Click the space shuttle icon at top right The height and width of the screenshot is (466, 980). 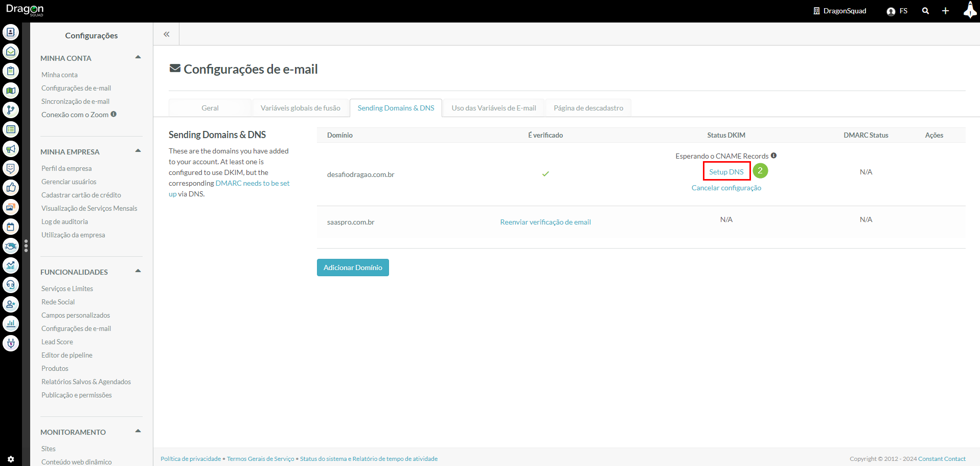tap(969, 10)
